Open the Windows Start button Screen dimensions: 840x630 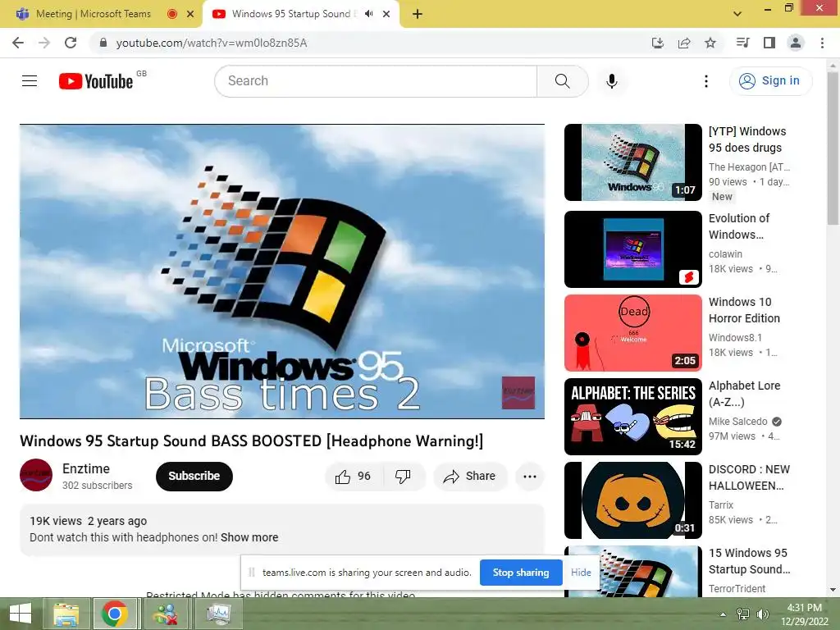(21, 614)
